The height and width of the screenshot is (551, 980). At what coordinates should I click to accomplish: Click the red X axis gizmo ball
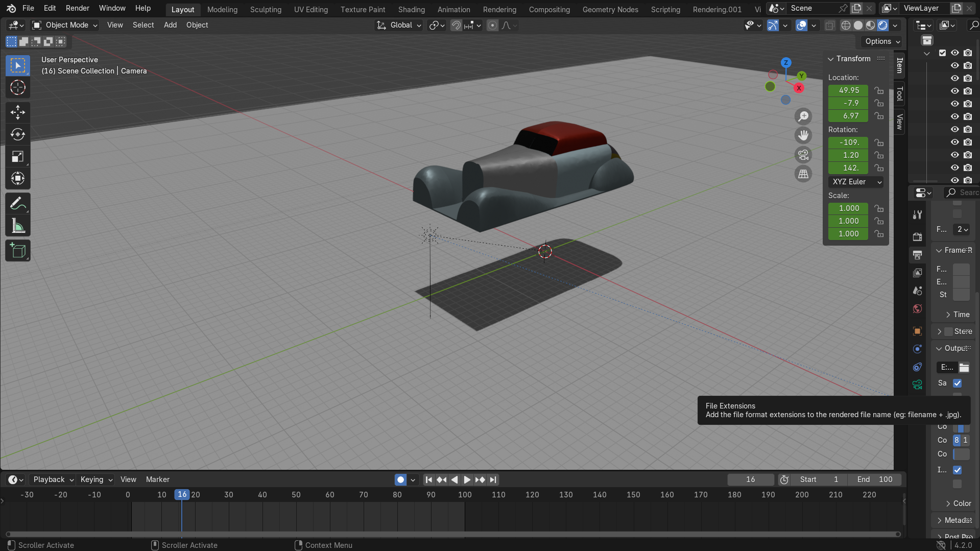(x=799, y=88)
